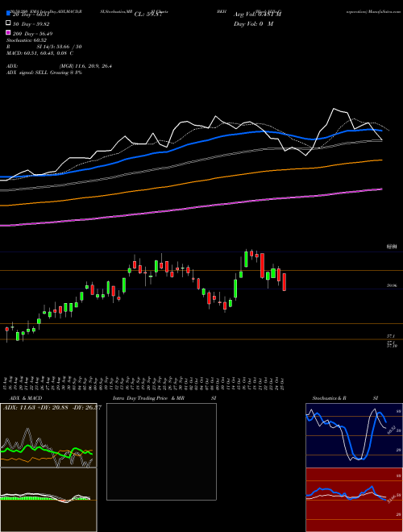Click the magenta 200 Day legend swatch
Image resolution: width=403 pixels, height=532 pixels.
tap(8, 32)
